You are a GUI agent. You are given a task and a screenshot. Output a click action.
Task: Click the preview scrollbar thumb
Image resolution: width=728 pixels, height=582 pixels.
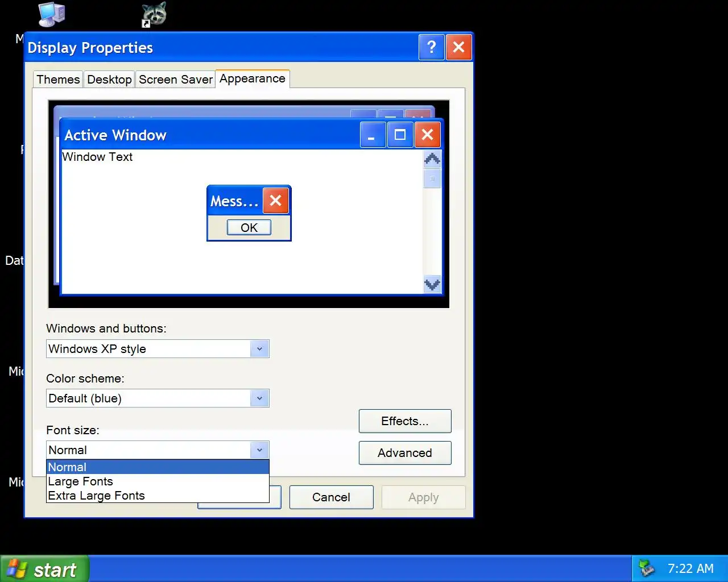pyautogui.click(x=432, y=178)
